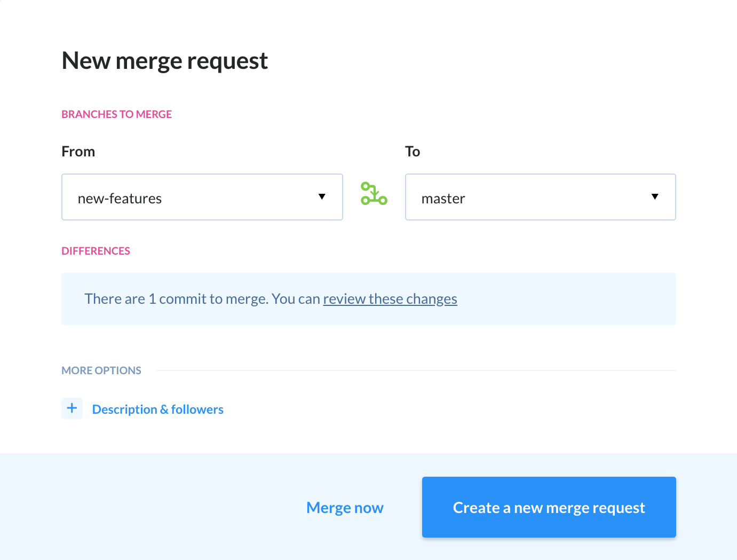Click Merge now
The width and height of the screenshot is (737, 560).
[x=345, y=508]
